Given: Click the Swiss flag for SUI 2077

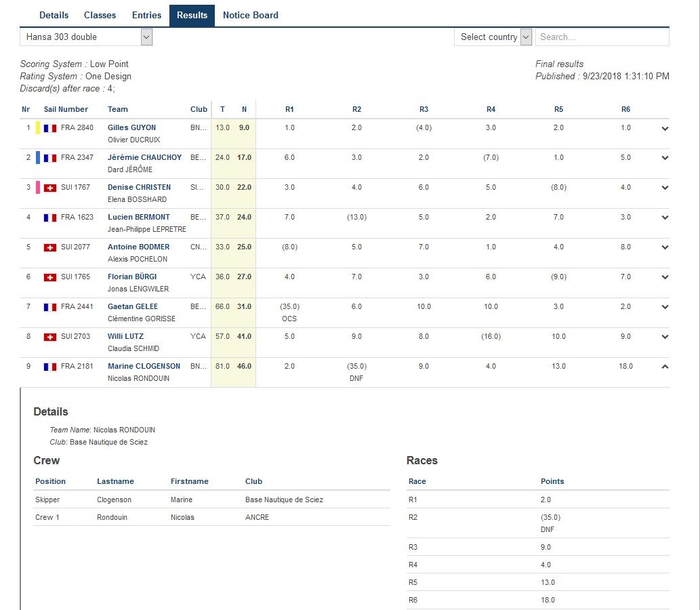Looking at the screenshot, I should point(50,247).
